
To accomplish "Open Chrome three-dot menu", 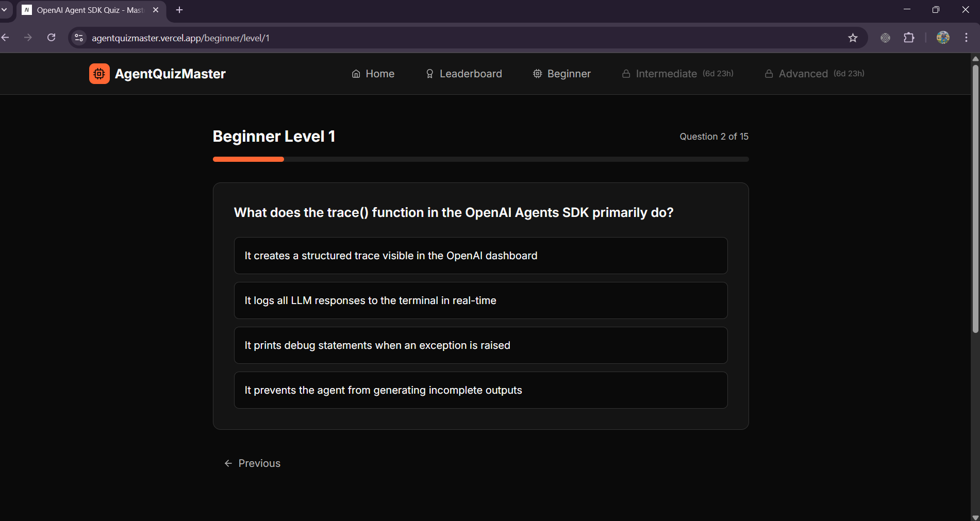I will [966, 38].
